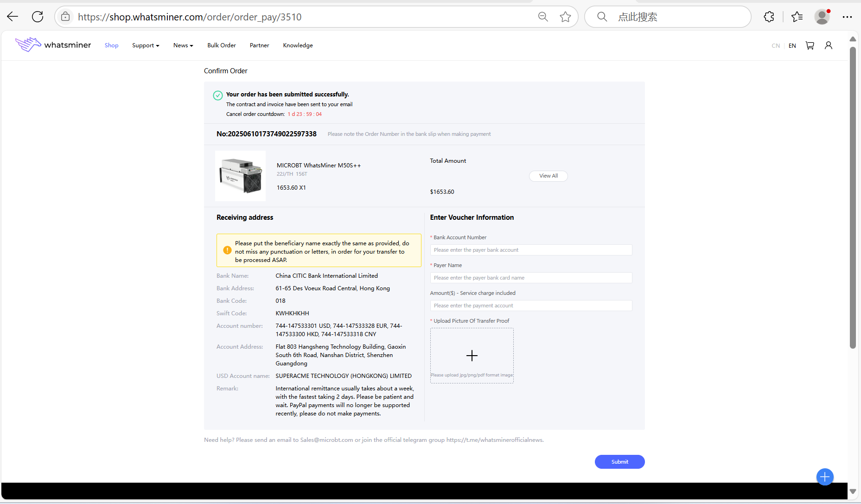This screenshot has width=861, height=504.
Task: Open browser extensions puzzle icon
Action: click(769, 17)
